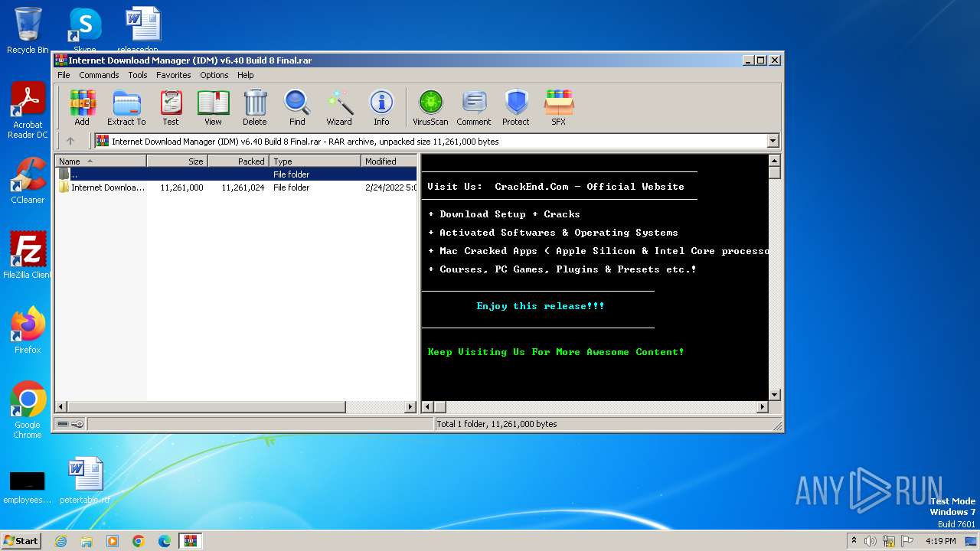Open the Find tool

click(297, 107)
